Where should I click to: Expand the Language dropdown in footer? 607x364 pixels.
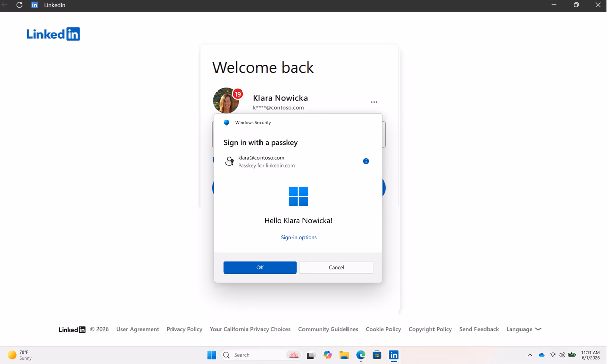coord(524,329)
